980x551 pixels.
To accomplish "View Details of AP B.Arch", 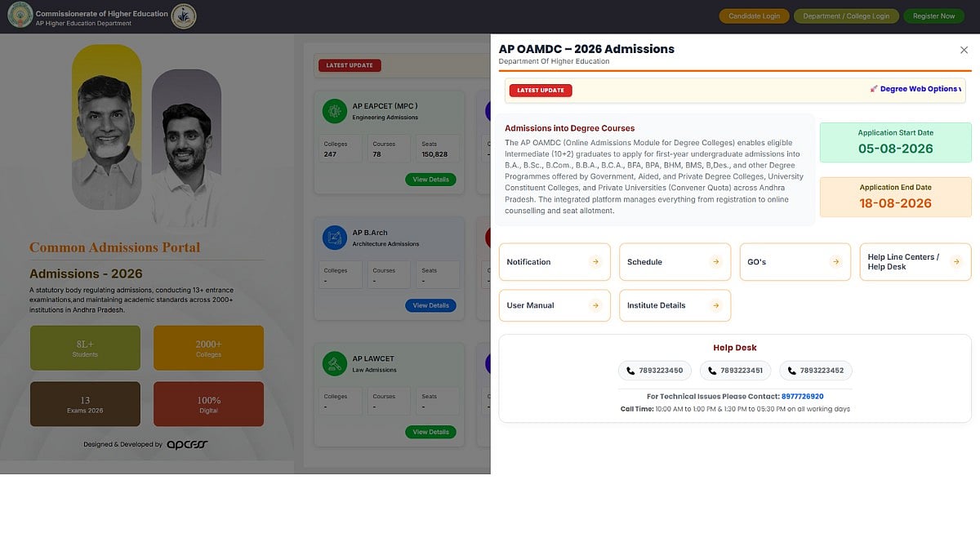I will click(430, 305).
